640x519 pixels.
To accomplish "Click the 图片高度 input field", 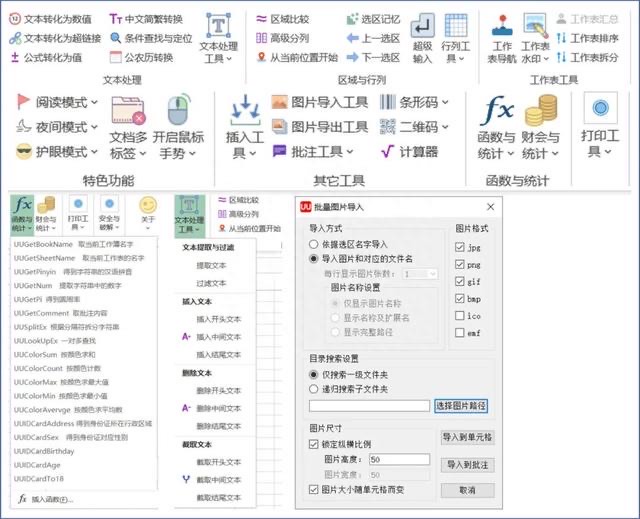I will pyautogui.click(x=400, y=459).
